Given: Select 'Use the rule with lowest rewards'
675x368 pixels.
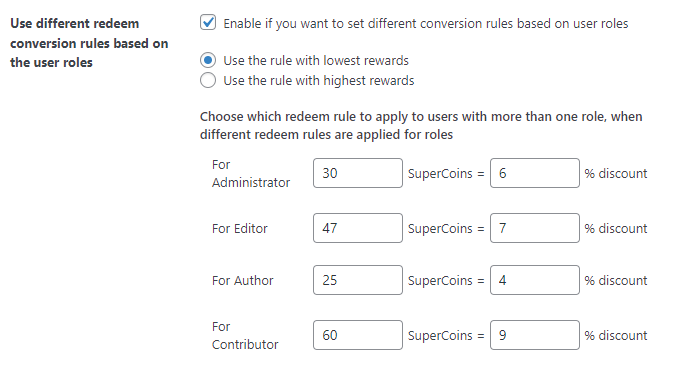Looking at the screenshot, I should click(x=208, y=60).
